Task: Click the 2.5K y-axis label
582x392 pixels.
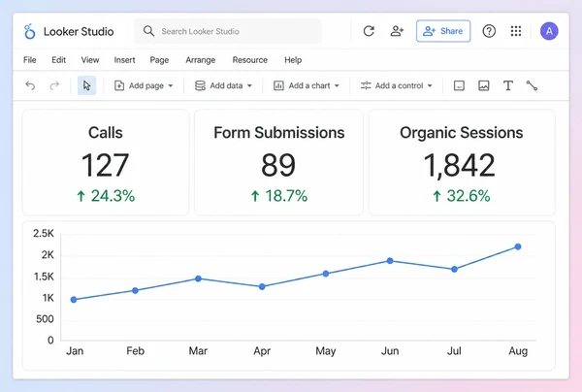Action: click(44, 233)
